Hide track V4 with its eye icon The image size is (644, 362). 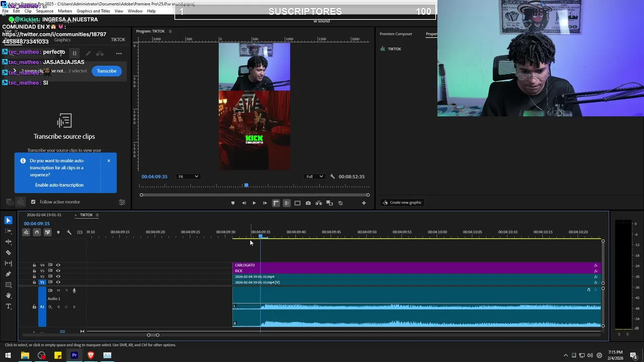[58, 265]
